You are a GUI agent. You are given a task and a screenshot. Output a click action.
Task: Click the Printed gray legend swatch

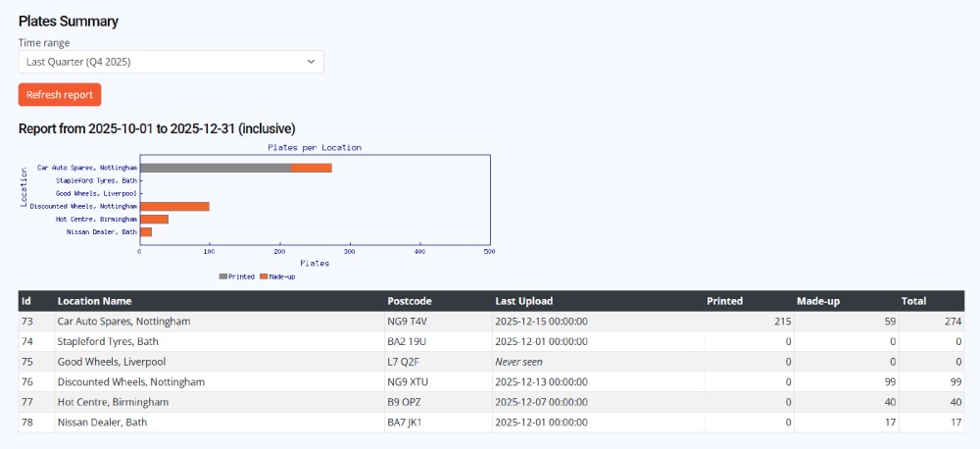tap(223, 276)
